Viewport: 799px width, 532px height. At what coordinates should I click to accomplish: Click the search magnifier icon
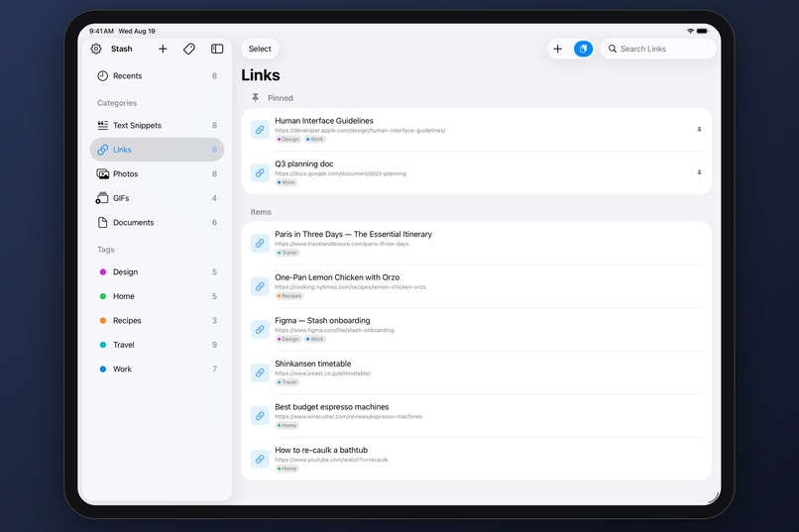click(x=612, y=49)
